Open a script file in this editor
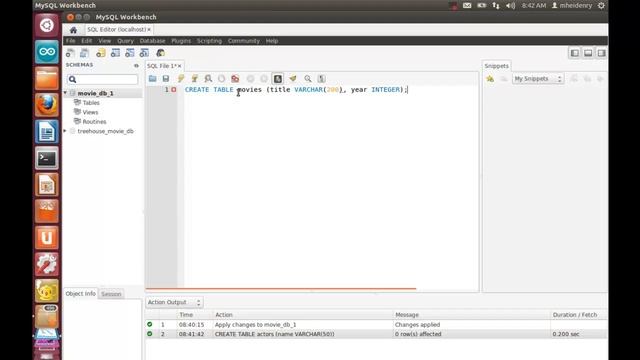This screenshot has height=360, width=640. 152,78
